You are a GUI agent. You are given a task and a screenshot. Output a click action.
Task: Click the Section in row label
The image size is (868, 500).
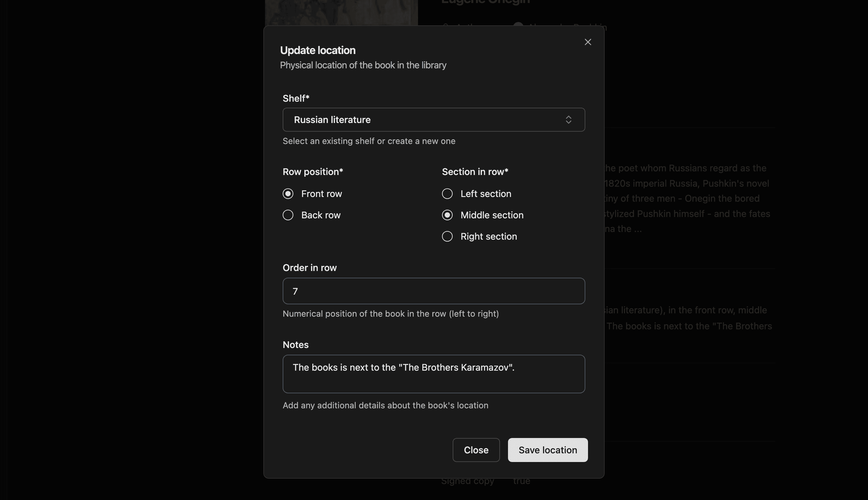coord(475,171)
